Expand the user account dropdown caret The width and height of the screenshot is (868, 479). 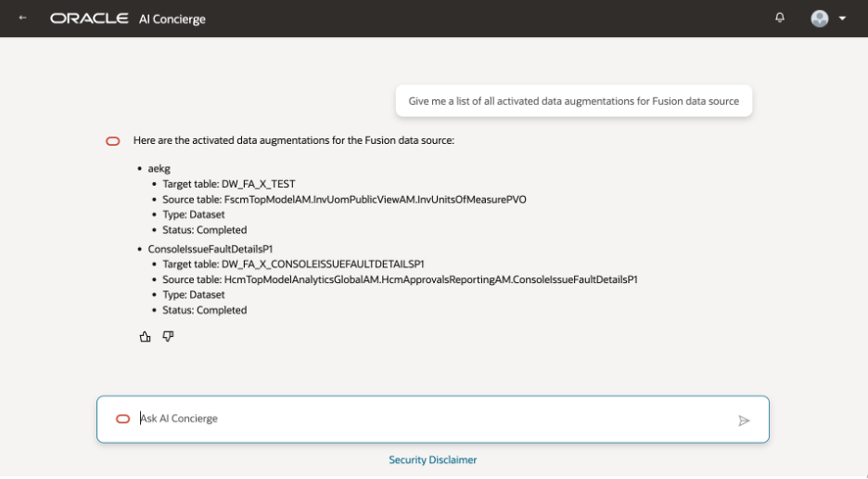[842, 19]
